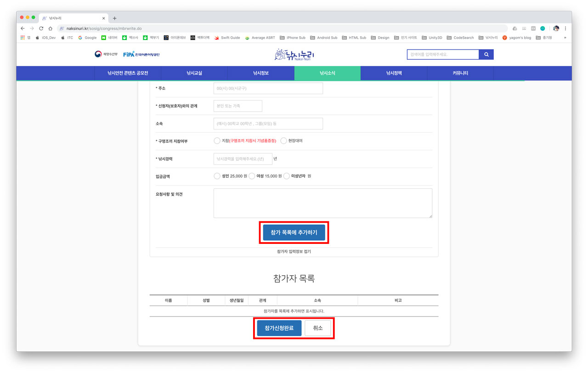Collapse form via 참가자 입력정보 접기
588x373 pixels.
(294, 252)
